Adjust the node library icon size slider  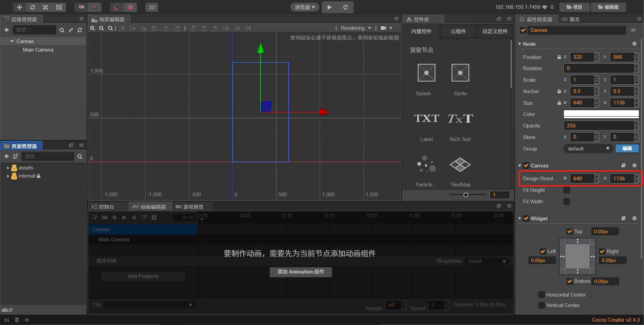click(x=466, y=195)
